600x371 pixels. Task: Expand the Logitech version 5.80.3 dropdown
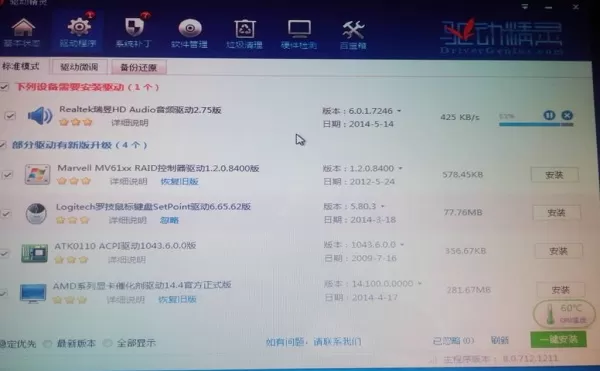click(382, 207)
